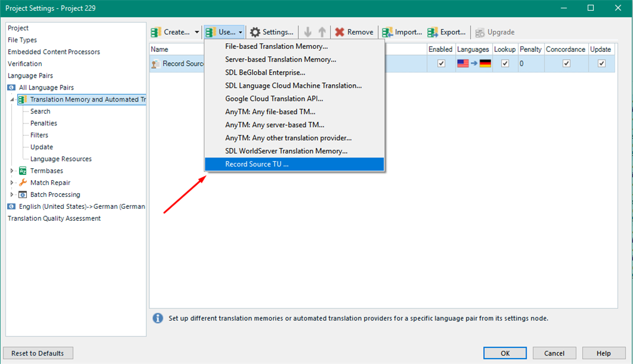Click the Match Repair wrench icon

coord(23,183)
